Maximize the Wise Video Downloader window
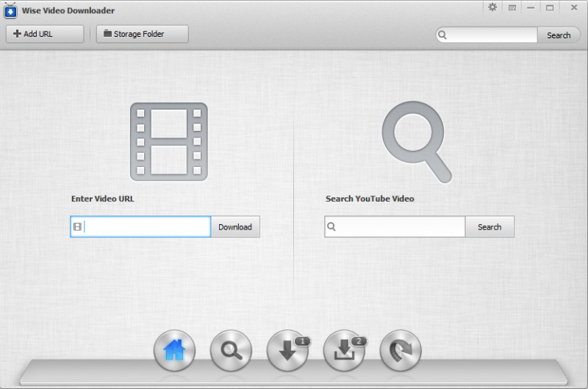Viewport: 588px width, 389px height. (x=550, y=7)
